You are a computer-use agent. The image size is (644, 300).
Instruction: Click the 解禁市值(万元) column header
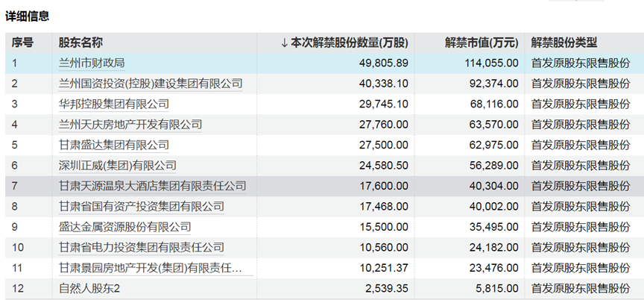[x=482, y=43]
